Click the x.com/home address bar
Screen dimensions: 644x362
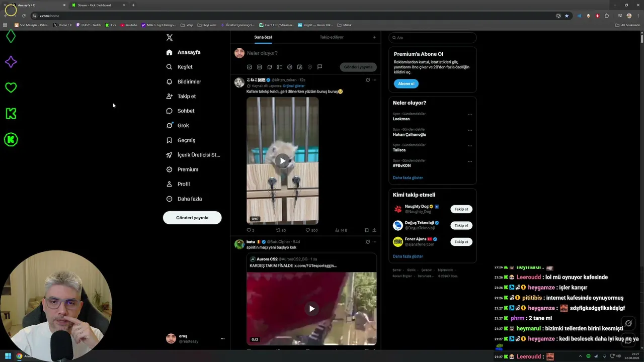point(292,16)
